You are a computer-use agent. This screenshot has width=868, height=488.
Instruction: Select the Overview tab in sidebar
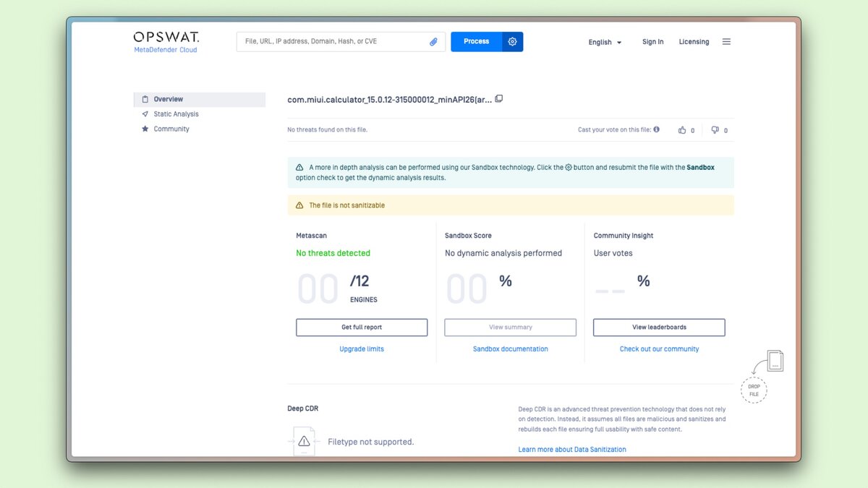(x=200, y=99)
